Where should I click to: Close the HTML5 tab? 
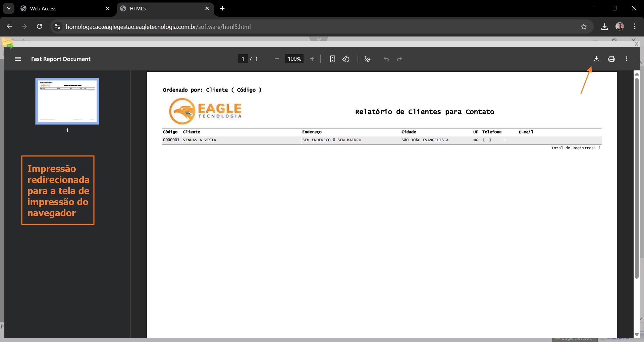coord(207,8)
